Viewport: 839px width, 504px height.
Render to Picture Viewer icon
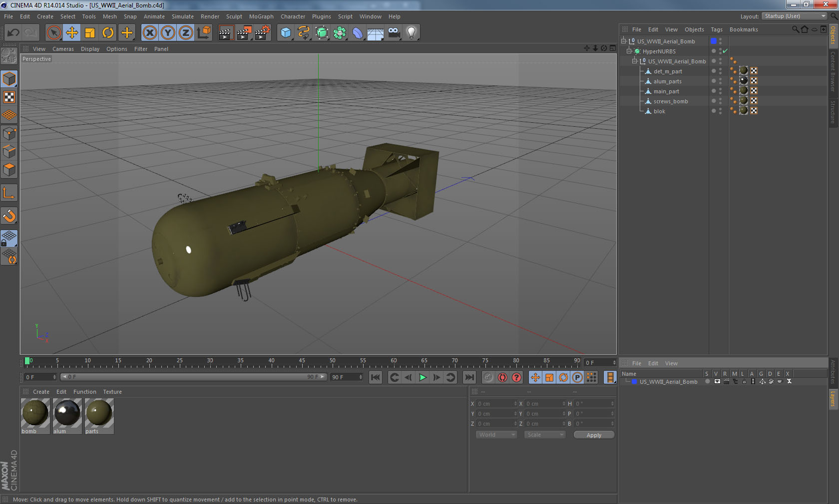point(244,33)
